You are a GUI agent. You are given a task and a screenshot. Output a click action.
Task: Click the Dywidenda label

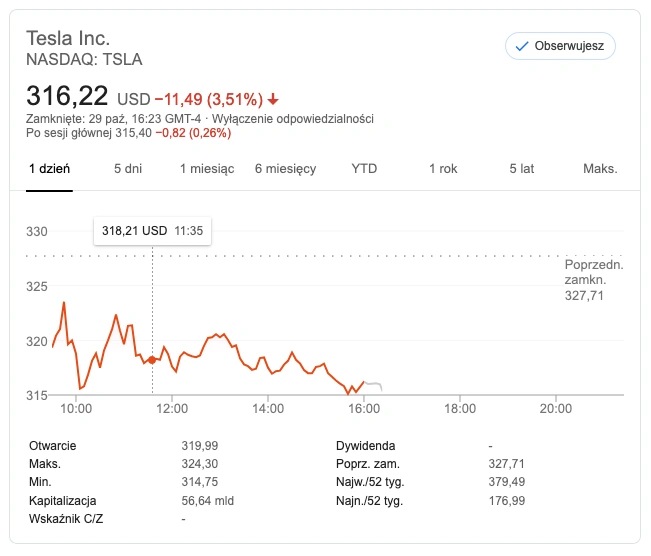pyautogui.click(x=366, y=446)
